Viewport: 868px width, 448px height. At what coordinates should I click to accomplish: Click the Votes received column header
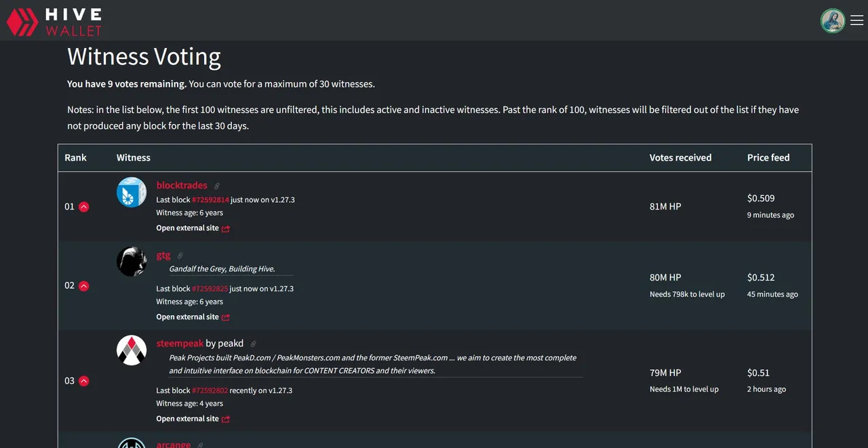[x=680, y=157]
